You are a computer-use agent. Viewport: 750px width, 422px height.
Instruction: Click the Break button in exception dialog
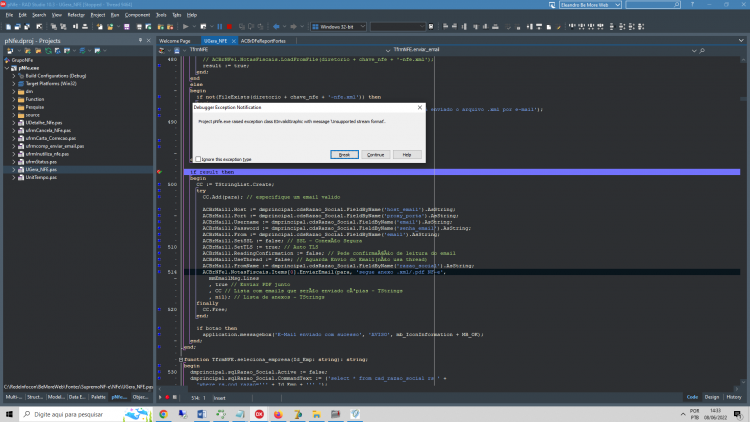tap(344, 155)
